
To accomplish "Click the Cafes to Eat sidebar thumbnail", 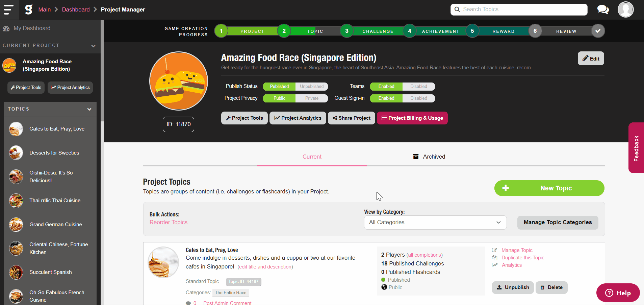I will [16, 129].
